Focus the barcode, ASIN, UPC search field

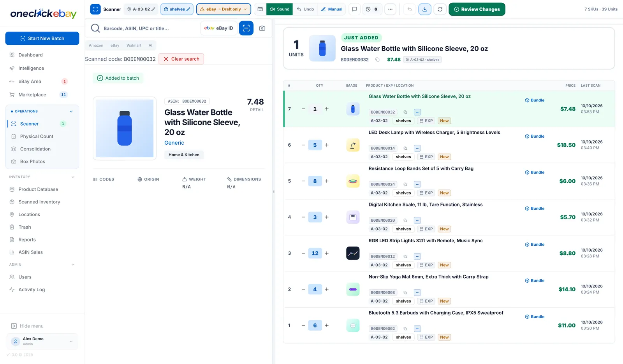150,28
